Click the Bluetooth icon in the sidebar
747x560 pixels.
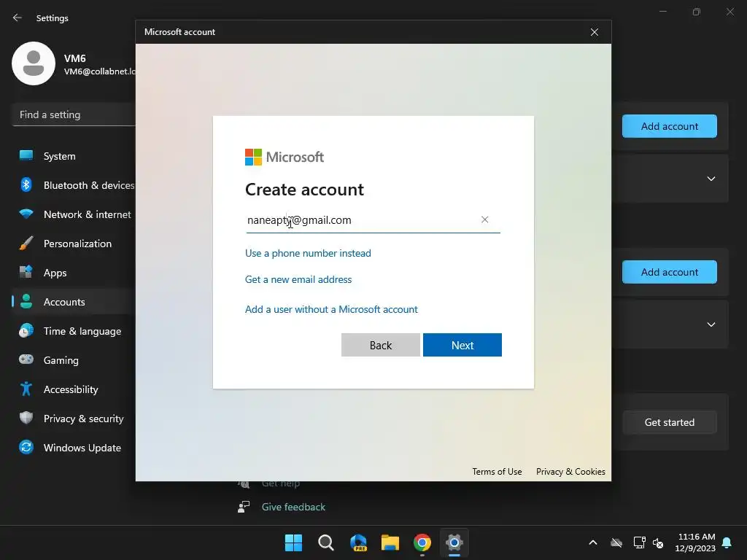pos(26,184)
